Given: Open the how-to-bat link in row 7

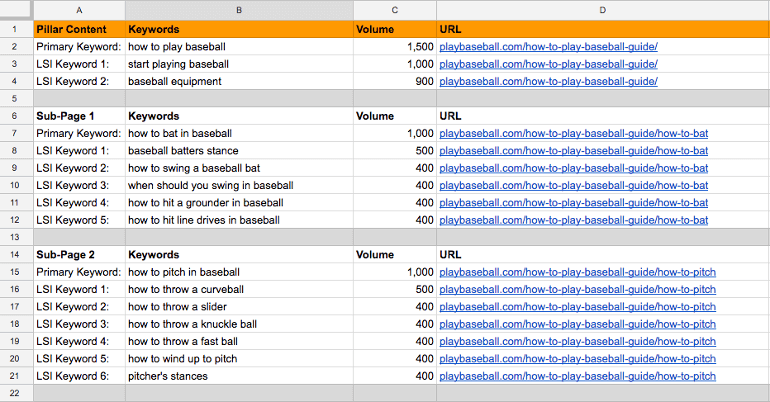Looking at the screenshot, I should [x=574, y=134].
